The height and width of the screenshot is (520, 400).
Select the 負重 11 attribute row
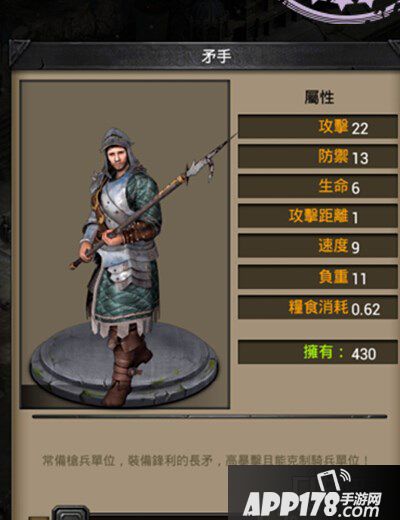pyautogui.click(x=318, y=277)
